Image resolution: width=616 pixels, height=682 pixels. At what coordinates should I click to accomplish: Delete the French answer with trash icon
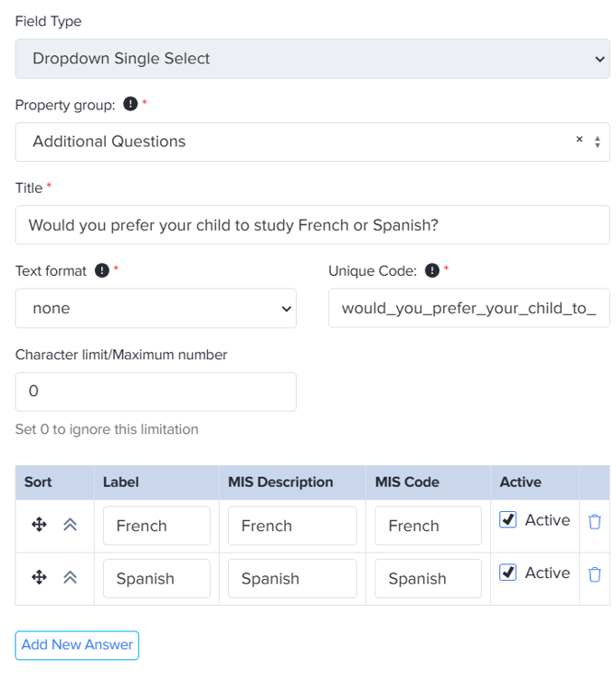coord(595,522)
